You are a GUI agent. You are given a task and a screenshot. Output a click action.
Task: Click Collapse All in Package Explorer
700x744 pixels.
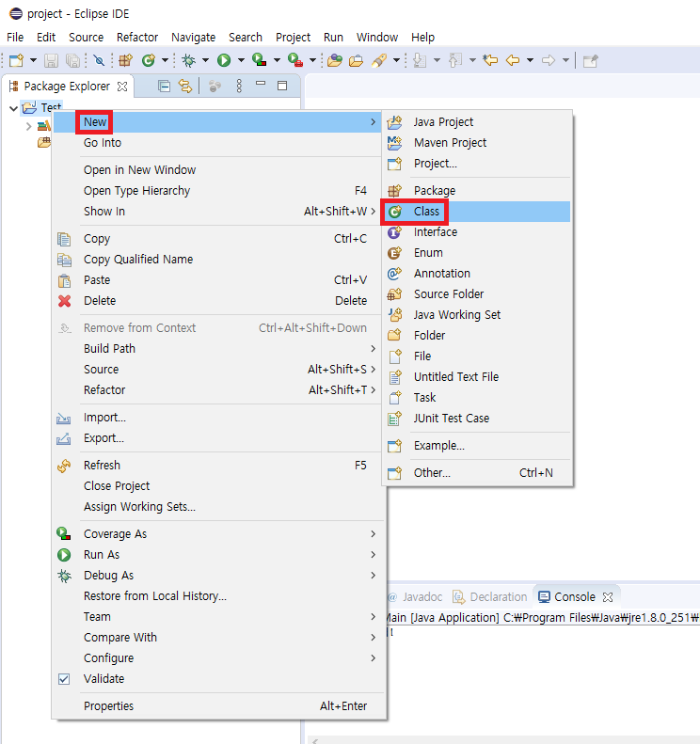[x=165, y=87]
